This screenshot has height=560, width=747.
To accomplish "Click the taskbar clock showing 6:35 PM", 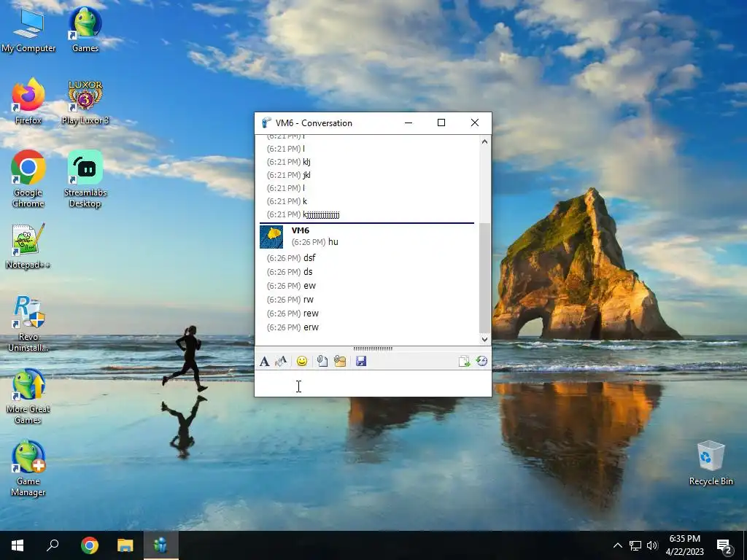I will [684, 545].
